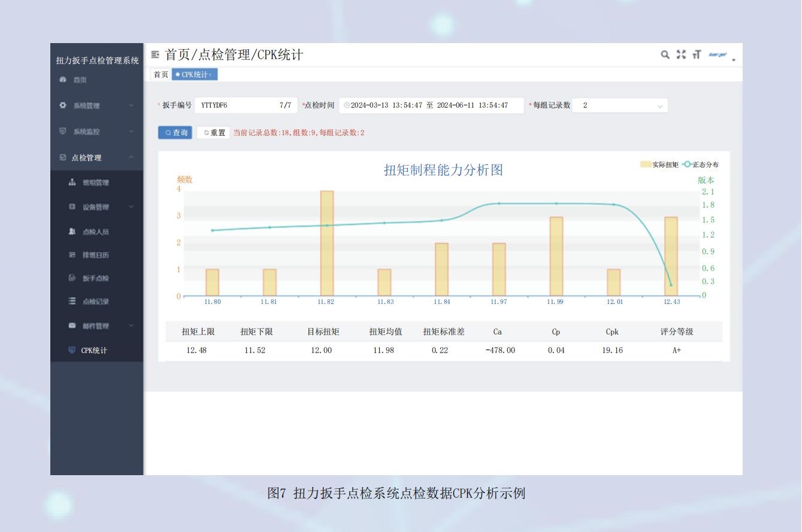Expand the 系统监控 sidebar menu

pos(96,132)
